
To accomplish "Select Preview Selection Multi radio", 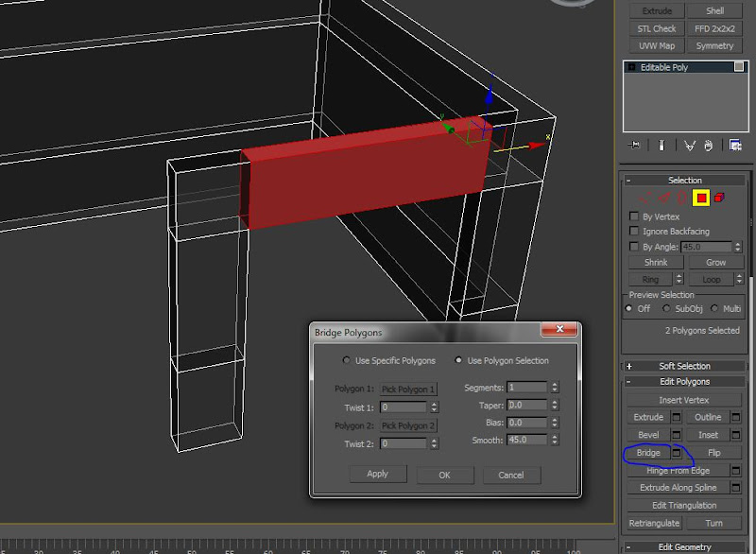I will pyautogui.click(x=714, y=308).
